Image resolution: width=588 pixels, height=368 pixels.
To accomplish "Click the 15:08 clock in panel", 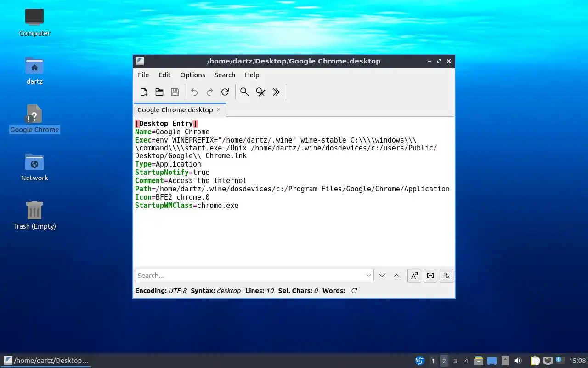I will pos(577,361).
